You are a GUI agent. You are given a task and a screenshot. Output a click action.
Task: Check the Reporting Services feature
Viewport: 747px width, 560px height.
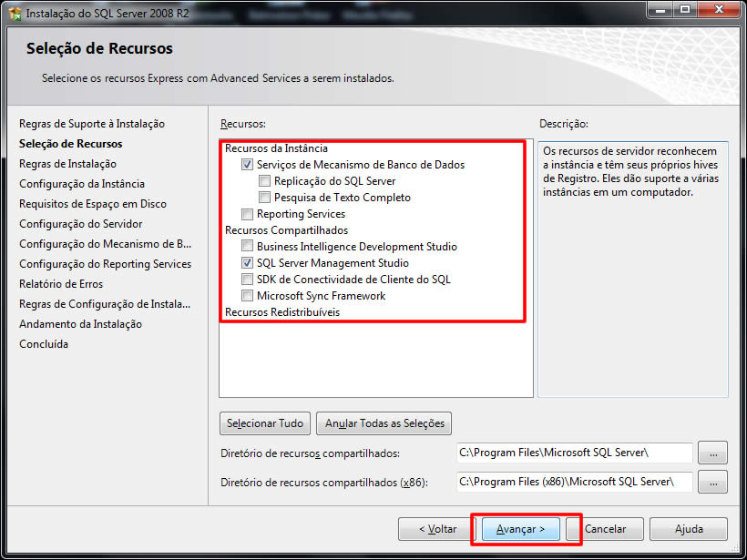tap(248, 214)
